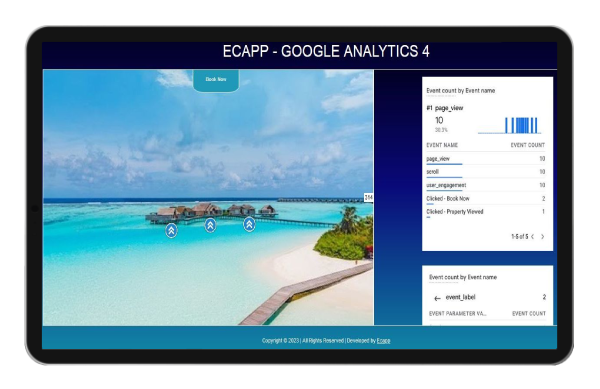Click the 'Clicked - Book Now' event row
Image resolution: width=600 pixels, height=389 pixels.
click(x=486, y=199)
